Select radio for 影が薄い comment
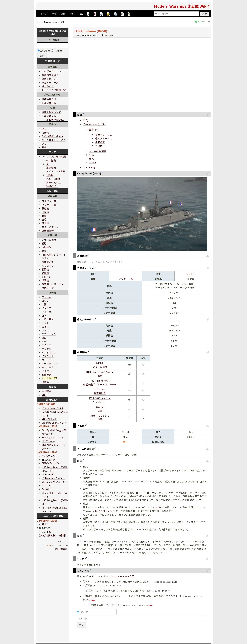Screen dimensions: 247x644 [x=84, y=585]
